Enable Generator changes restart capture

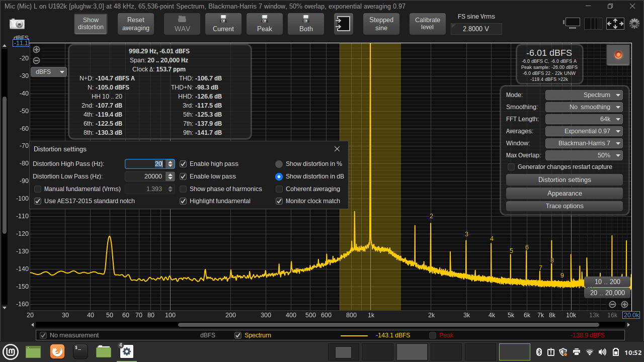[x=511, y=167]
